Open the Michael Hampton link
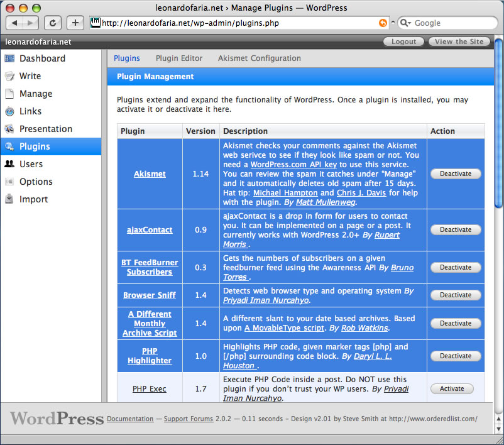Screen dimensions: 504x445 tap(285, 192)
